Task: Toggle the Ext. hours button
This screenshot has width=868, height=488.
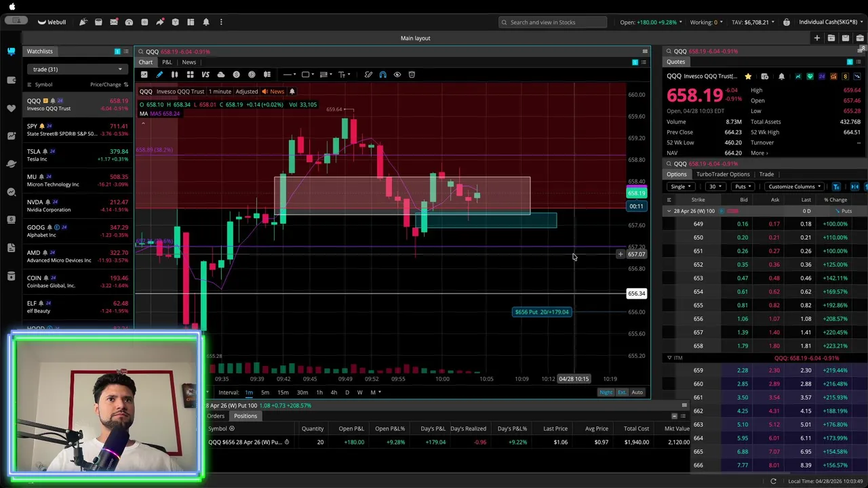Action: click(622, 392)
